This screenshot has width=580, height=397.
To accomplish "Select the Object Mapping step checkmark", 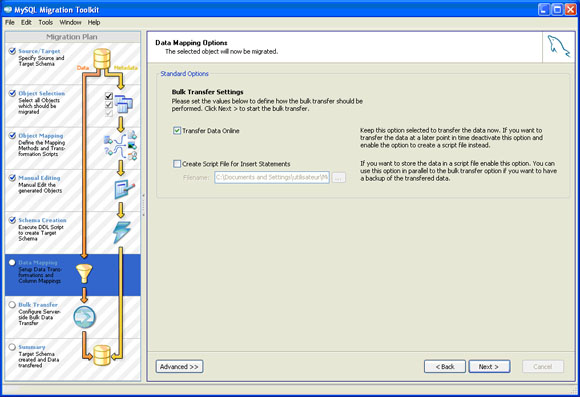I will 12,135.
